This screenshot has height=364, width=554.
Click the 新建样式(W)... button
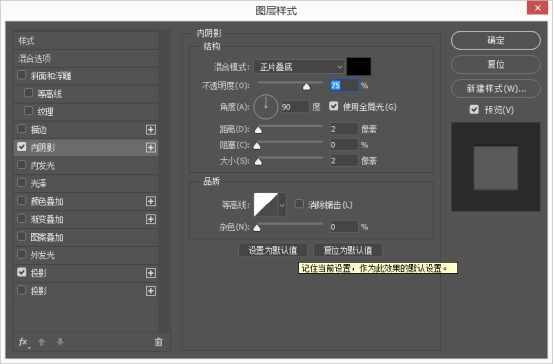tap(496, 88)
